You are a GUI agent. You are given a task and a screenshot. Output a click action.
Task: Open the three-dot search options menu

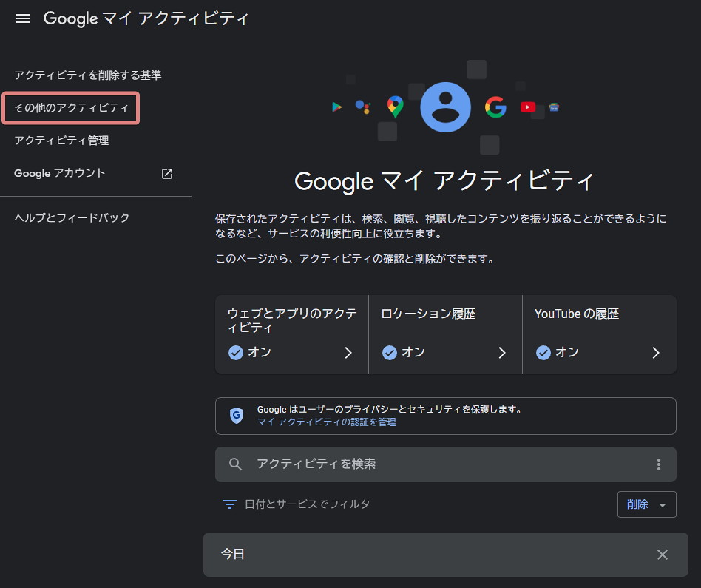coord(659,464)
